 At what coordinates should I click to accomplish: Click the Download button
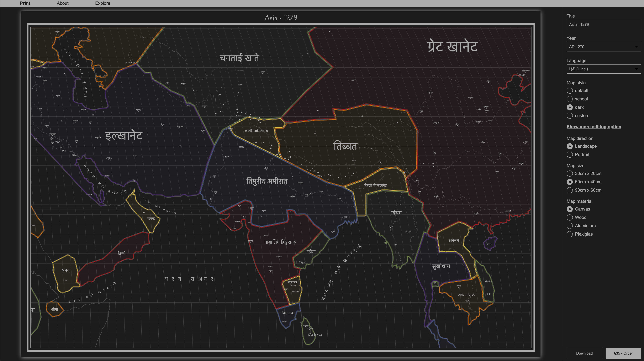click(x=584, y=353)
